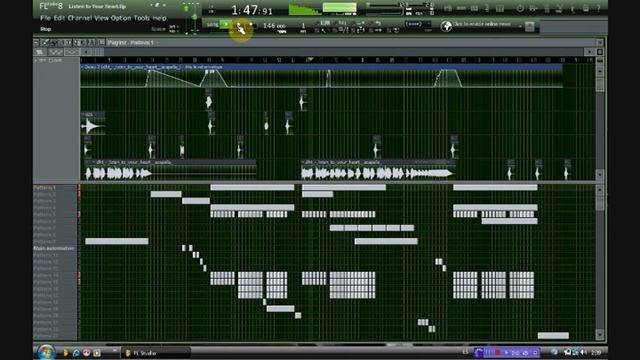The height and width of the screenshot is (360, 640).
Task: Click the green Play button in transport
Action: tap(226, 24)
